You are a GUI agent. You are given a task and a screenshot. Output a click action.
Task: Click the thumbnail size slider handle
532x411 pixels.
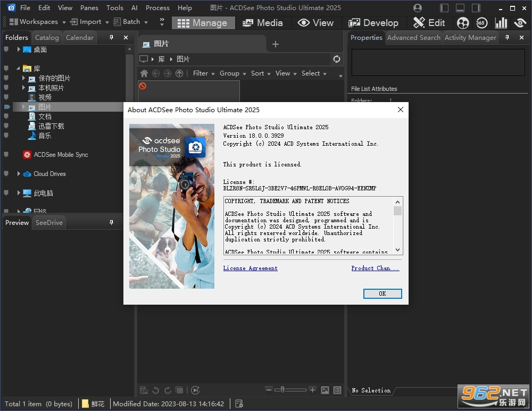point(282,390)
